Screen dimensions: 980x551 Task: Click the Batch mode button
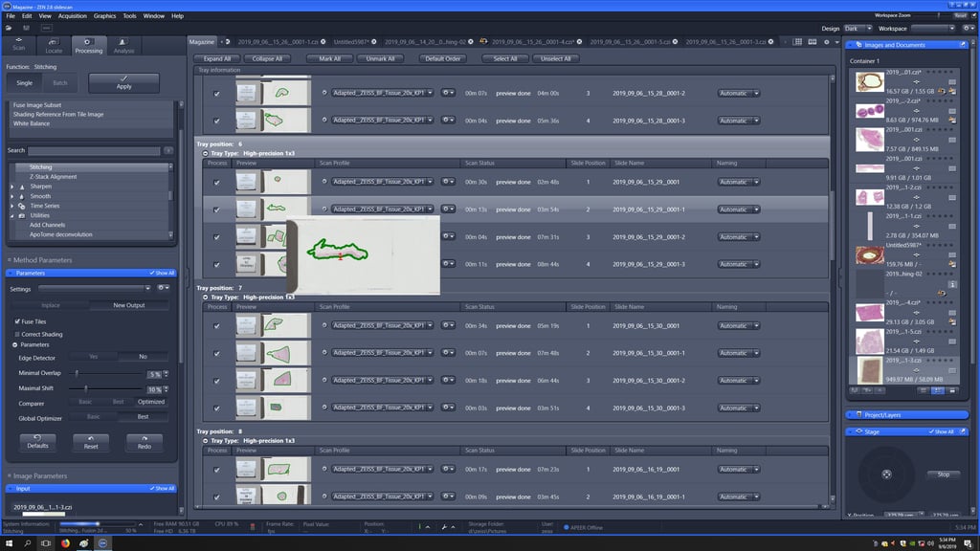[x=60, y=82]
